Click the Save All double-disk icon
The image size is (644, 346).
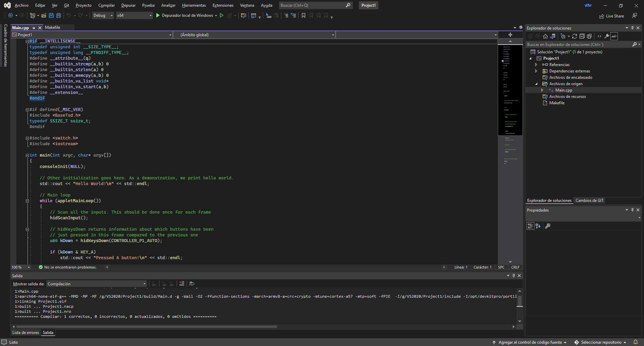click(x=58, y=15)
